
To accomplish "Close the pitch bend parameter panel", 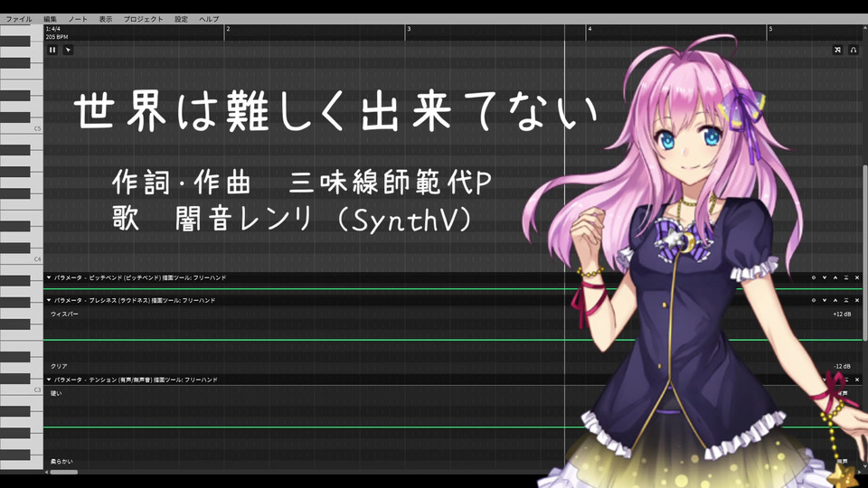I will (x=857, y=277).
